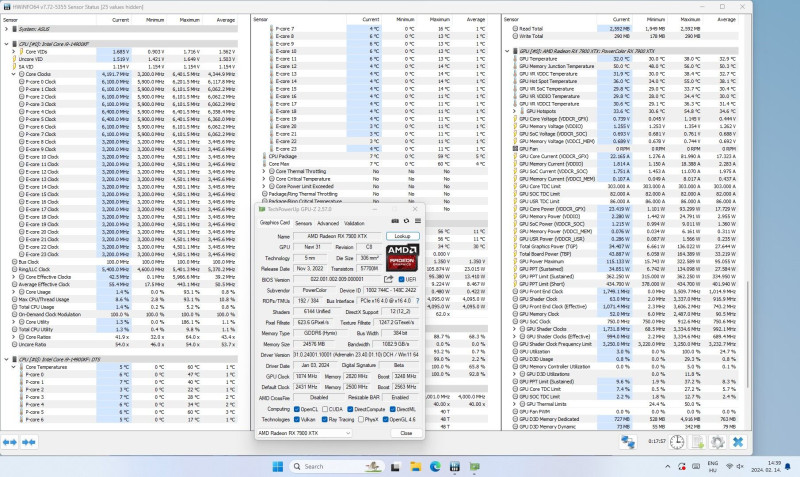Image resolution: width=800 pixels, height=477 pixels.
Task: Expand the Core VIDs row
Action: (14, 52)
